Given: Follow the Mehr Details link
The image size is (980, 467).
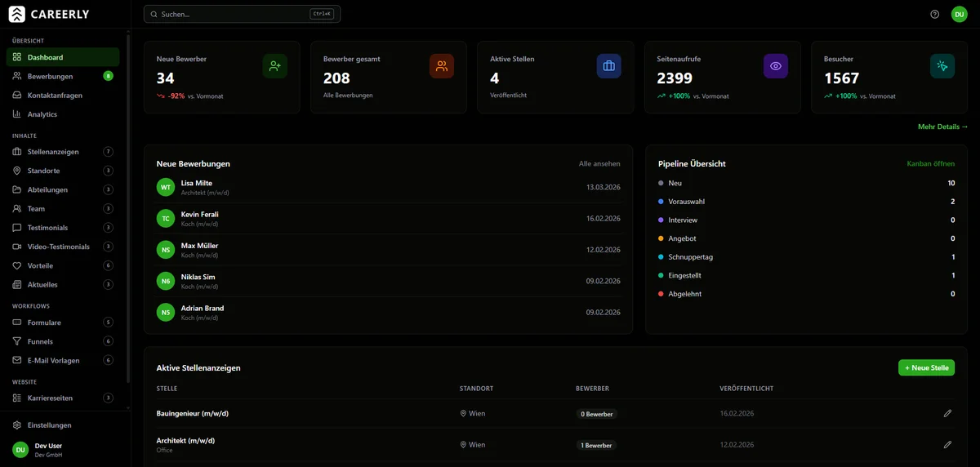Looking at the screenshot, I should (x=942, y=127).
